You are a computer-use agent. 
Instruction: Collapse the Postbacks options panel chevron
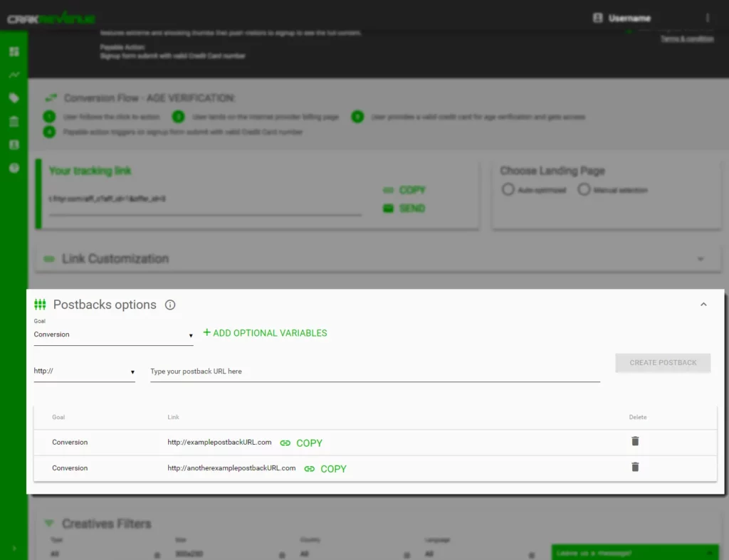[703, 303]
